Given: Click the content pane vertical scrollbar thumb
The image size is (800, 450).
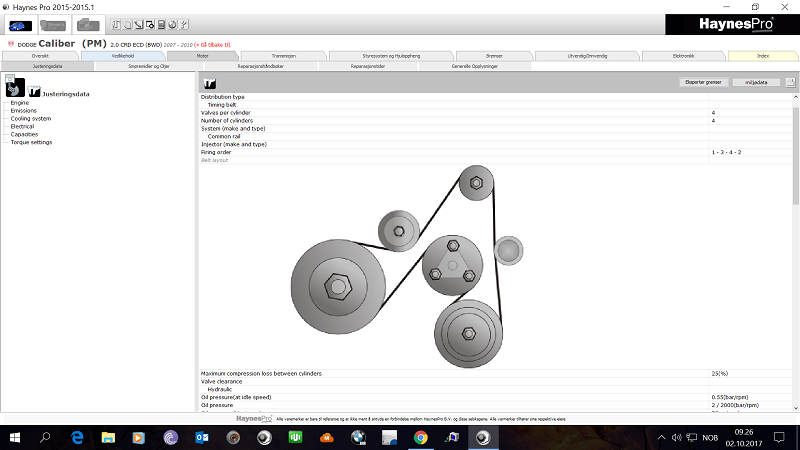Looking at the screenshot, I should pyautogui.click(x=796, y=156).
